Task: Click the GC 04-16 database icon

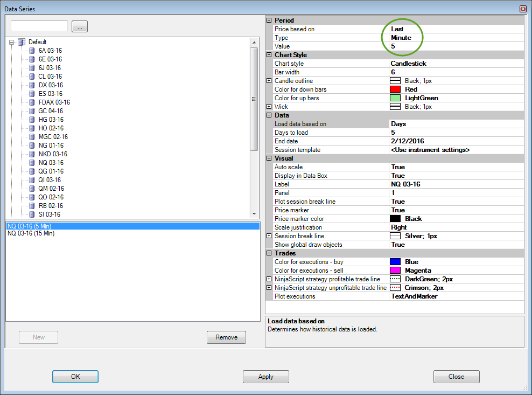Action: tap(32, 111)
